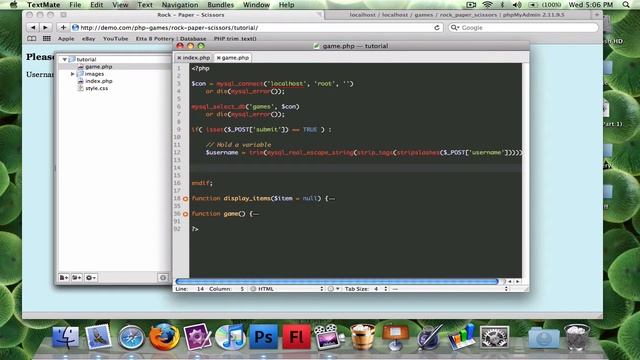Open the gear action menu in project drawer

pyautogui.click(x=91, y=278)
